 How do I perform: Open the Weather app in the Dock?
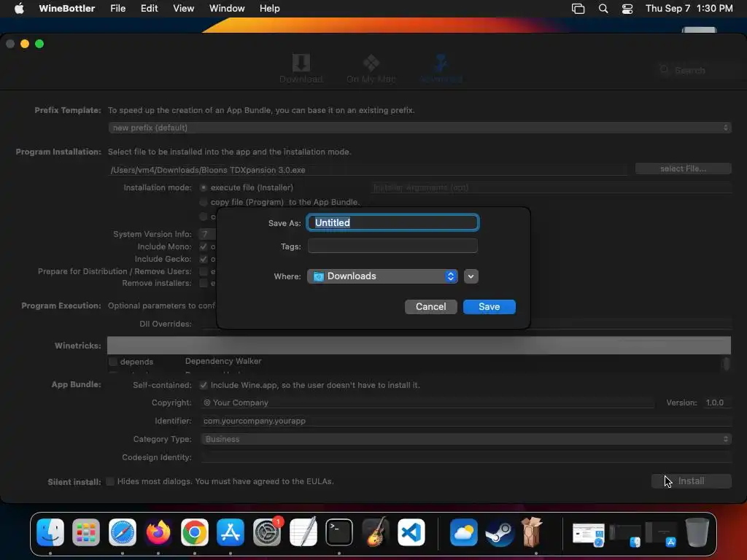pos(463,532)
